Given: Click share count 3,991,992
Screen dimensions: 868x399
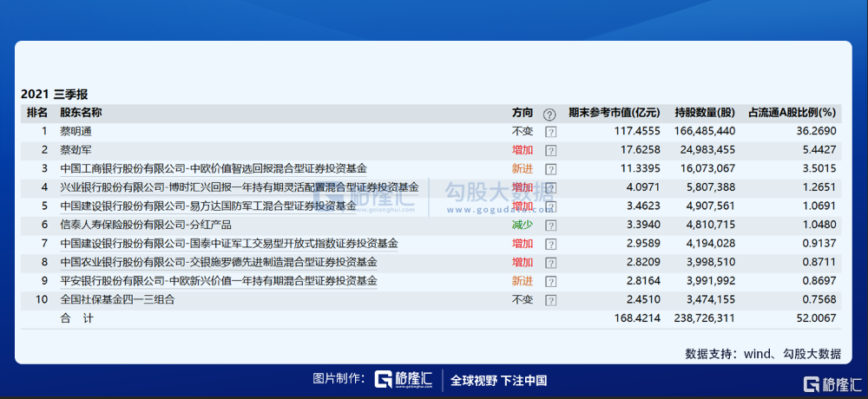Looking at the screenshot, I should pos(710,281).
